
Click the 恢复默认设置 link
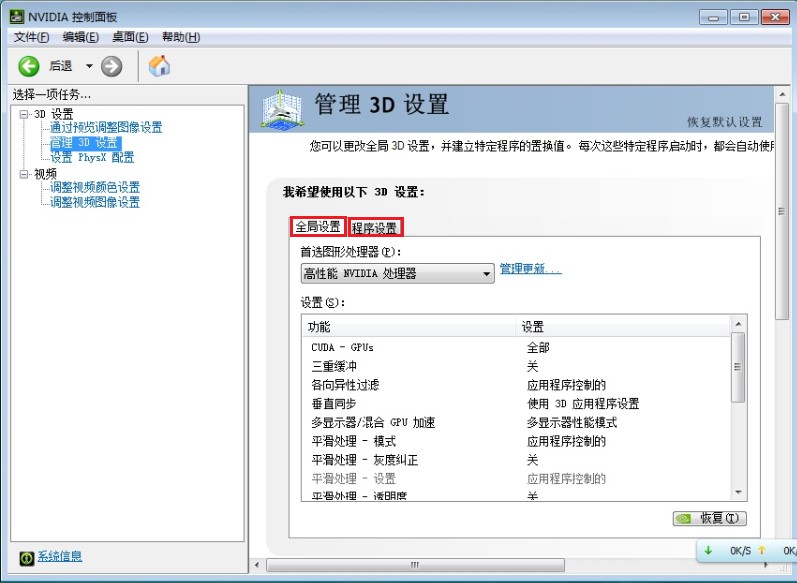[725, 122]
